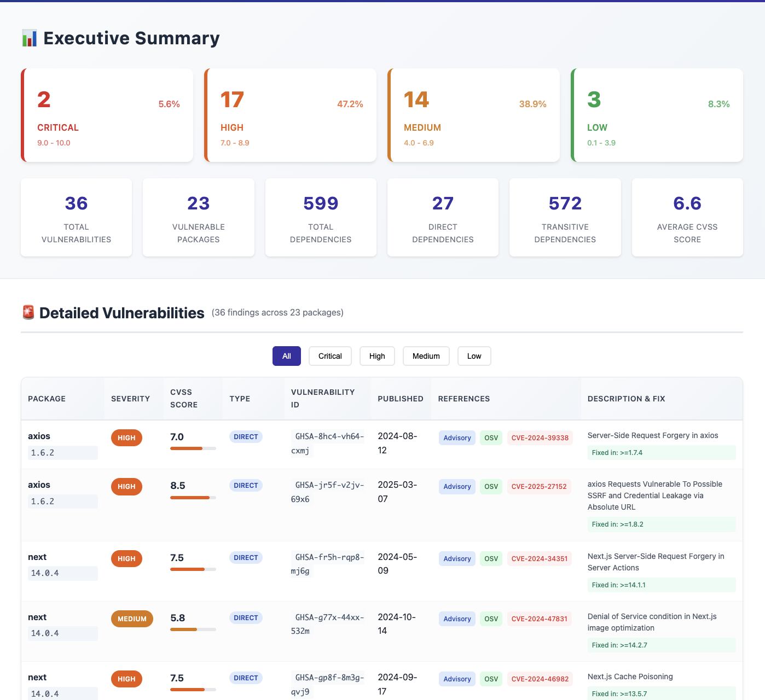The width and height of the screenshot is (765, 700).
Task: Click the Severity column header
Action: [x=130, y=399]
